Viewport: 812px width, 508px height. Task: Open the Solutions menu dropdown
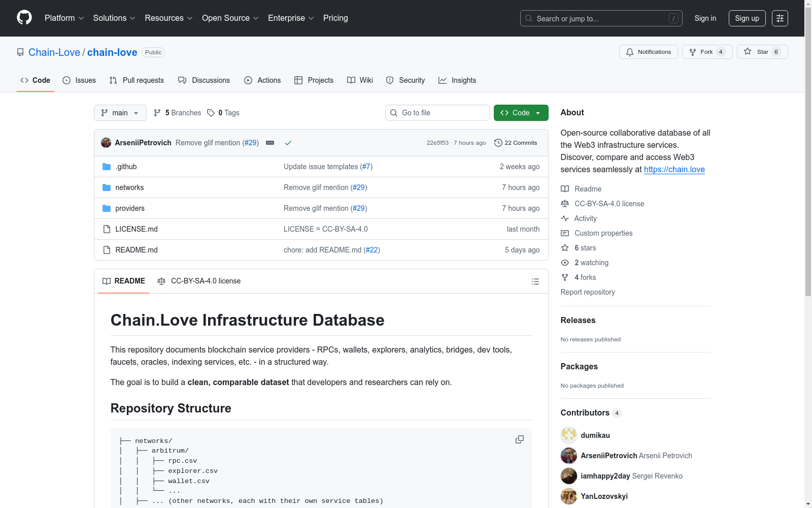coord(114,18)
